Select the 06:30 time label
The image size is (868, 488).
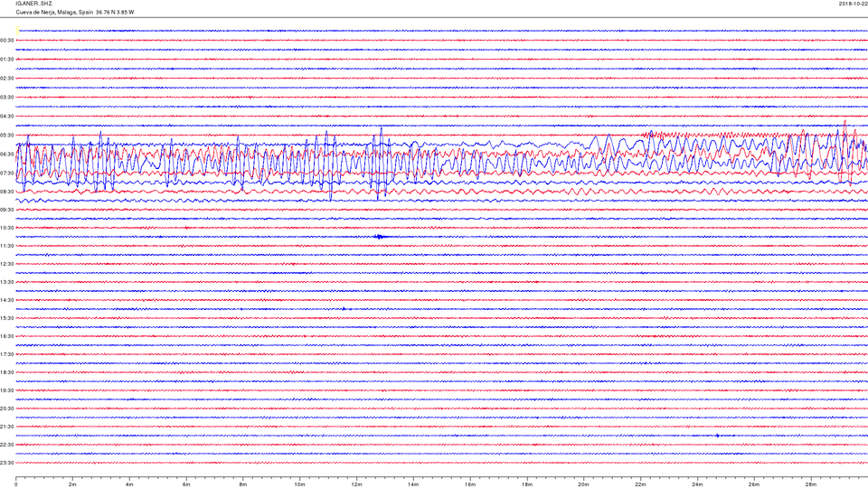point(6,155)
